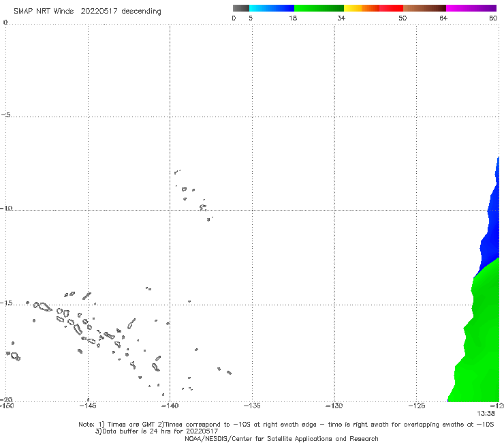Click the 'SMAP NRT Winds 20220517 descending' title
The height and width of the screenshot is (443, 504).
[87, 12]
